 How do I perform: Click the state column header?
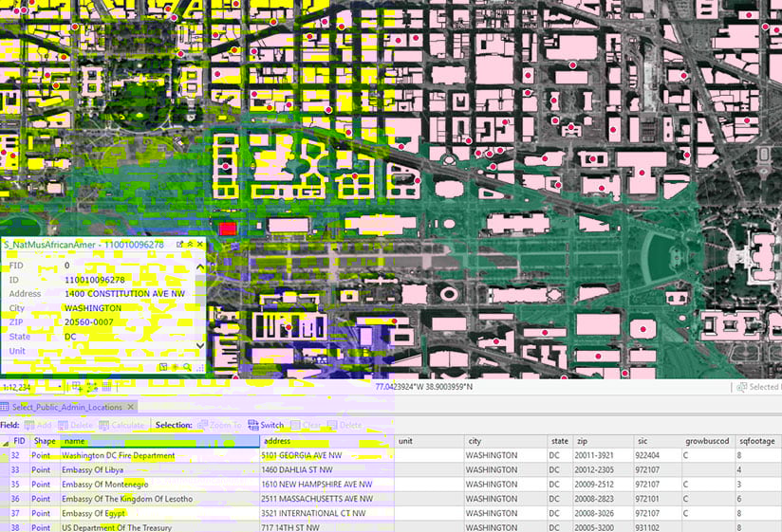(x=560, y=441)
